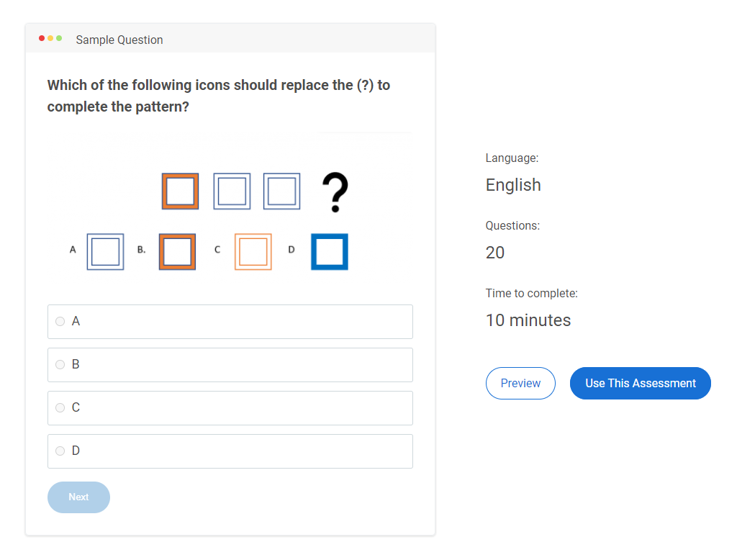Click answer icon A blue outlined square

[105, 252]
